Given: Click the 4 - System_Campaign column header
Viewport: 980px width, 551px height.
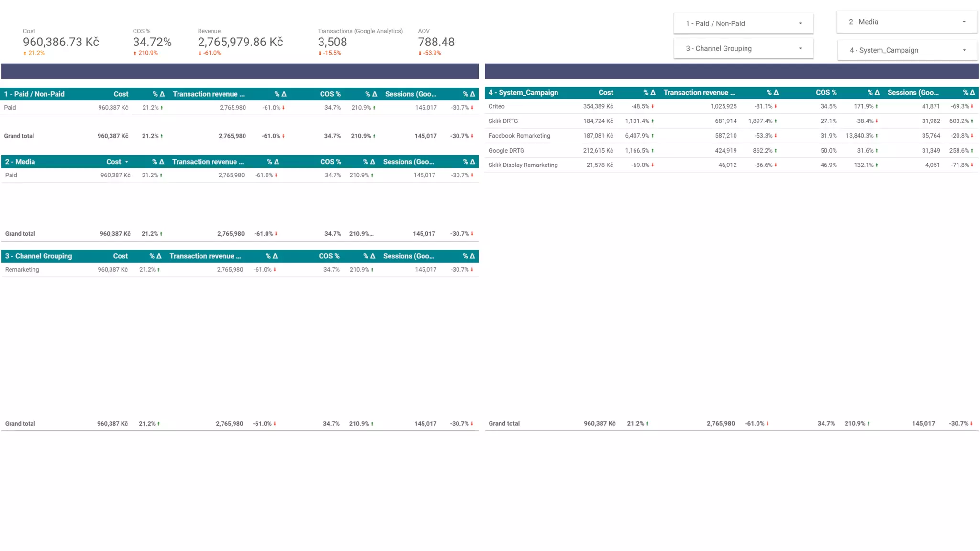Looking at the screenshot, I should click(523, 93).
